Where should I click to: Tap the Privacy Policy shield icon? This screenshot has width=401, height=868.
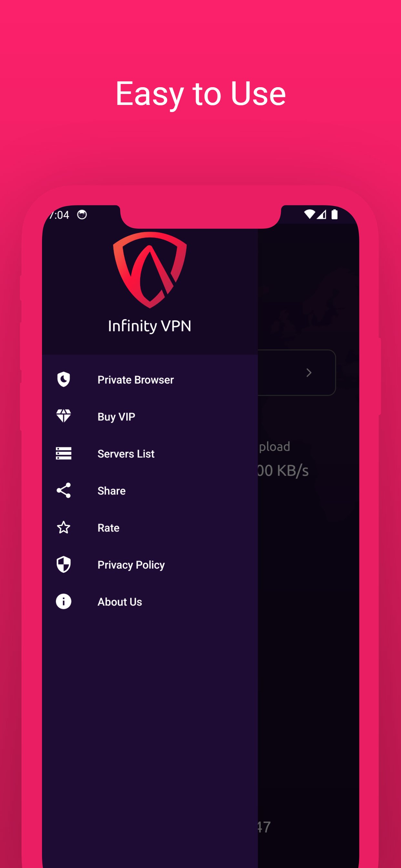coord(63,564)
